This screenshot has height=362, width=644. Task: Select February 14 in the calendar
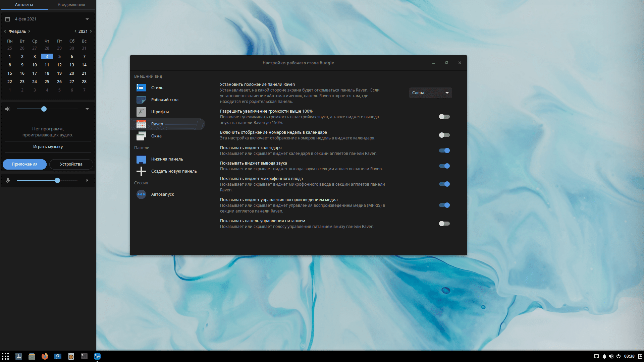click(84, 65)
